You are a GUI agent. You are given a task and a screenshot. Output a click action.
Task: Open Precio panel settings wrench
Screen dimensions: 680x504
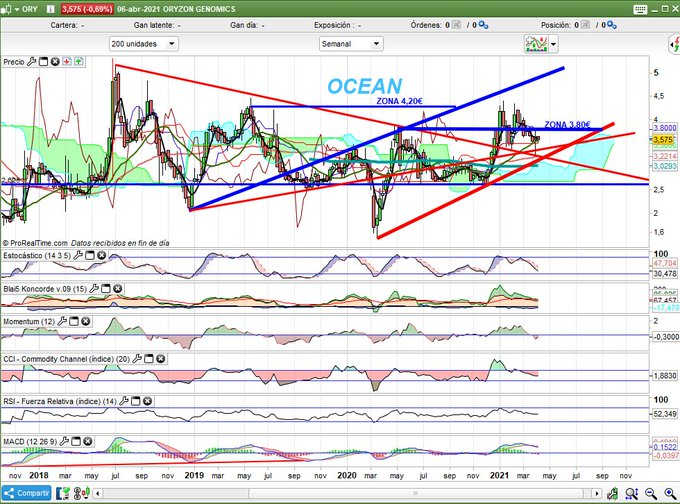pos(32,62)
